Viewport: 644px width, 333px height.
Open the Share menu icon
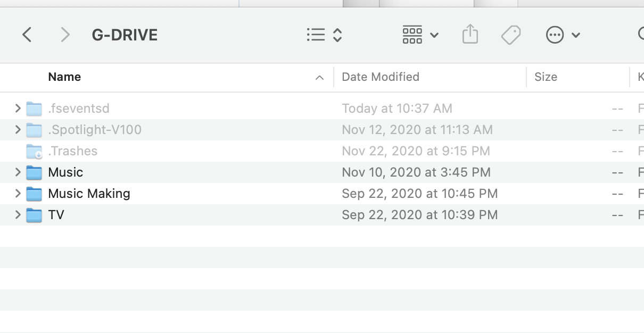tap(470, 34)
